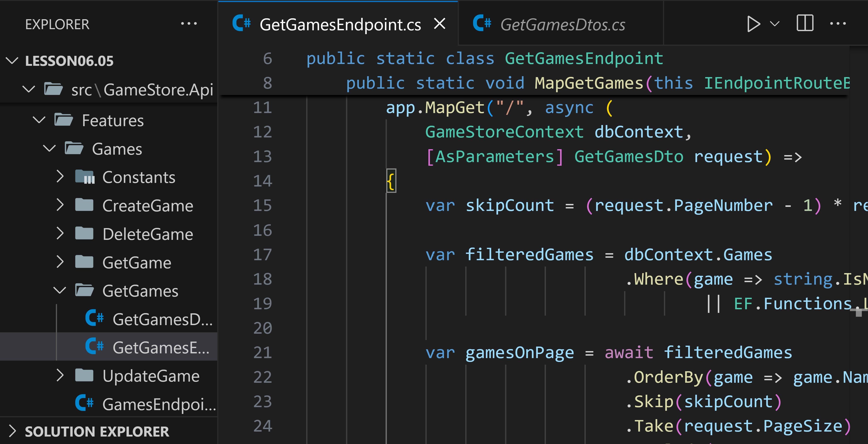This screenshot has height=444, width=868.
Task: Click GameStoreContext type on line 12
Action: pos(504,132)
